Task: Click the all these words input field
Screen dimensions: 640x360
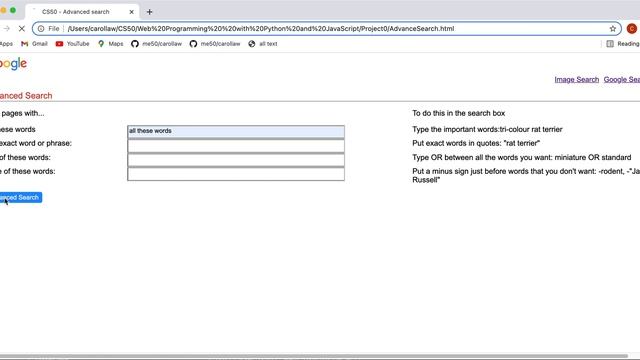Action: pos(236,131)
